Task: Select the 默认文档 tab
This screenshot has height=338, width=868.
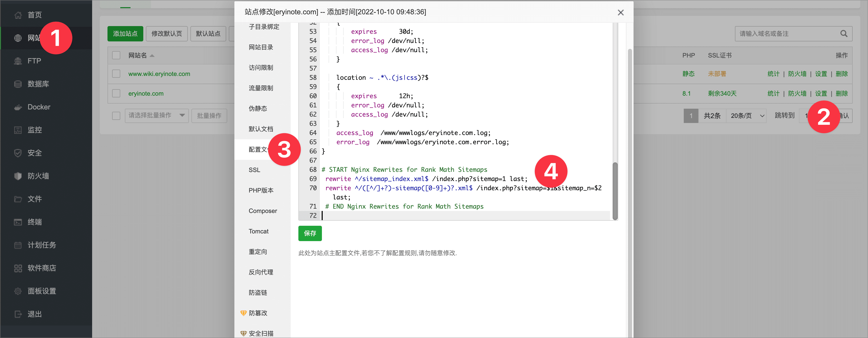Action: coord(261,129)
